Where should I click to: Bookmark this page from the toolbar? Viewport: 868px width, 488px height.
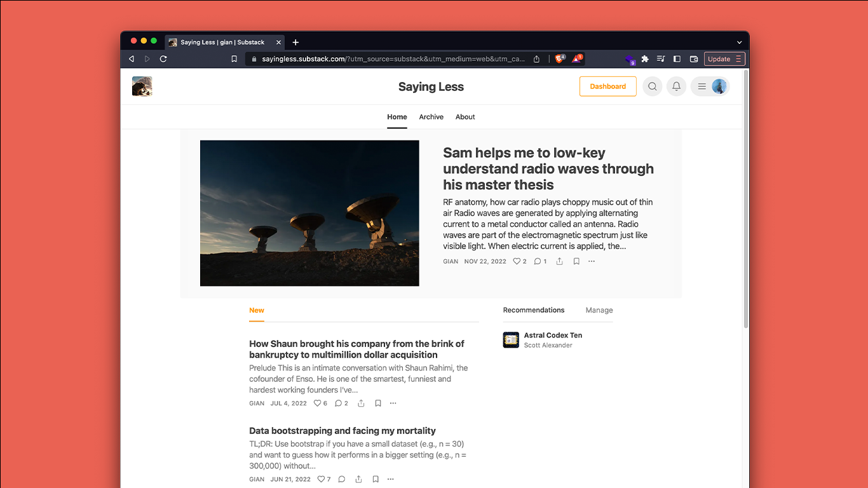coord(234,59)
